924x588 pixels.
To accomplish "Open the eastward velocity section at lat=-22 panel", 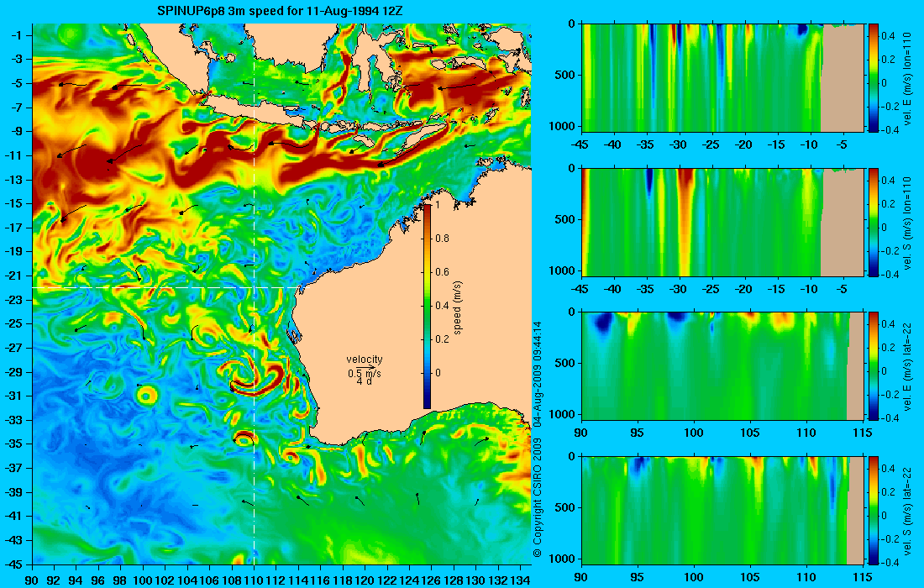I will coord(723,366).
